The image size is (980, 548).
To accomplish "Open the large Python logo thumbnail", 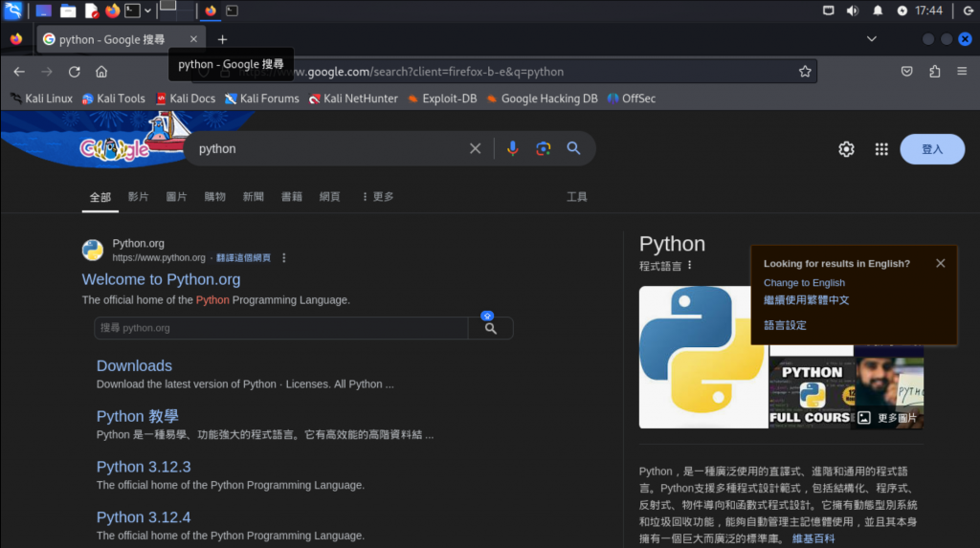I will tap(703, 358).
